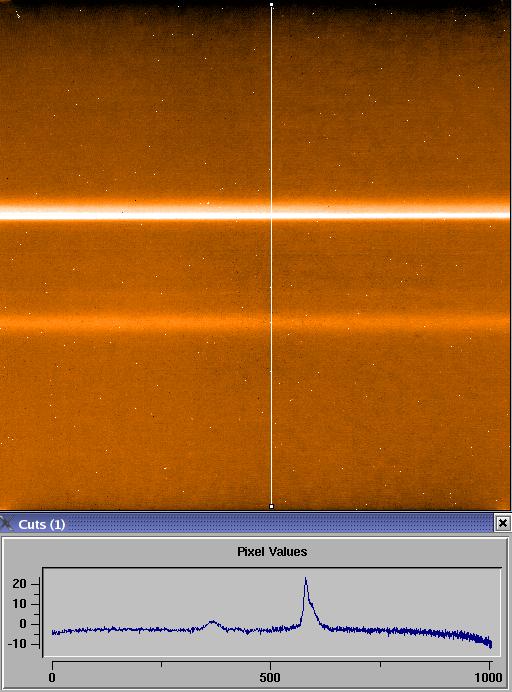Click the -10 label on the y-axis
512x692 pixels.
pos(17,644)
